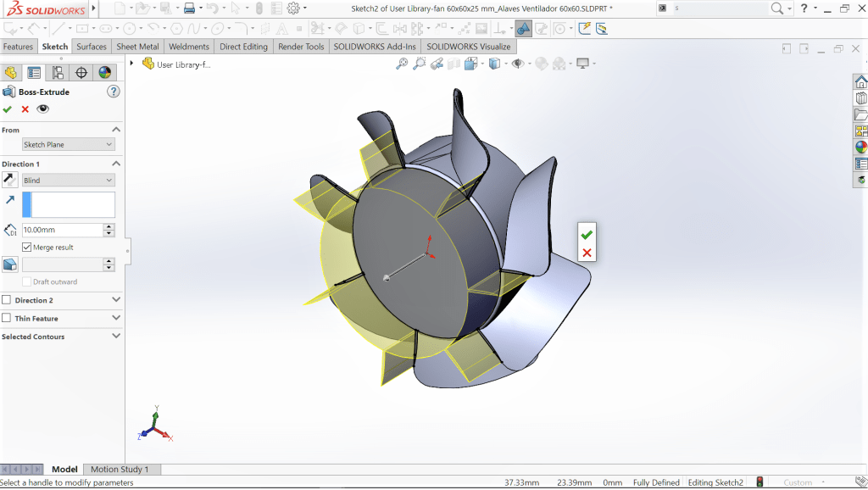Open the ConfigurationManager tab icon
Image resolution: width=868 pixels, height=490 pixels.
point(58,73)
